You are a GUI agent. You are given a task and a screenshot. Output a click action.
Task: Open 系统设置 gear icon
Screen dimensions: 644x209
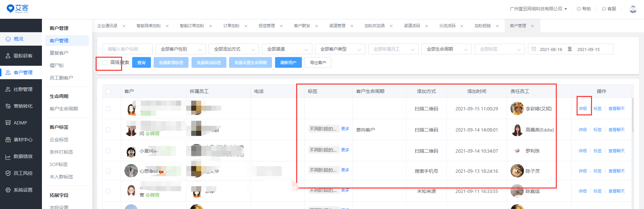[x=8, y=190]
